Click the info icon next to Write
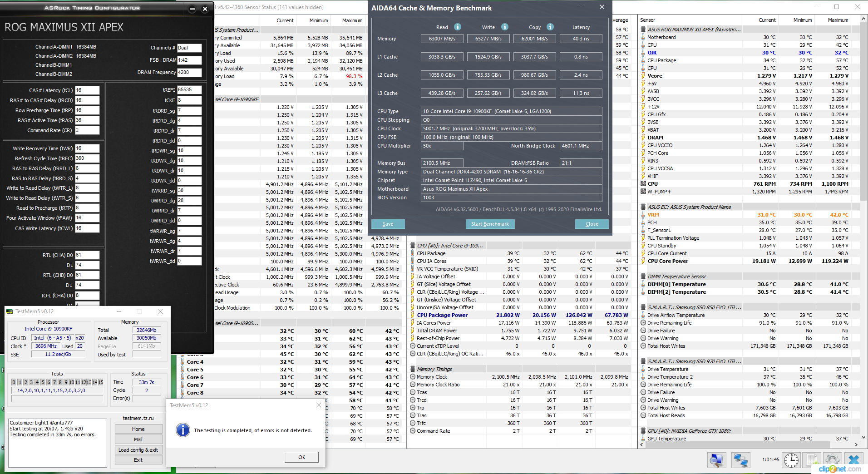Viewport: 868px width, 474px height. tap(505, 27)
